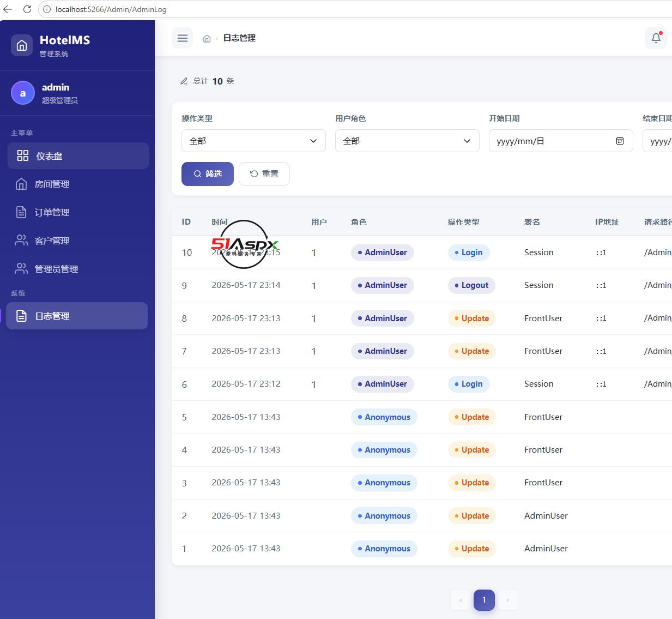
Task: Open 客户管理 menu item
Action: pos(78,241)
